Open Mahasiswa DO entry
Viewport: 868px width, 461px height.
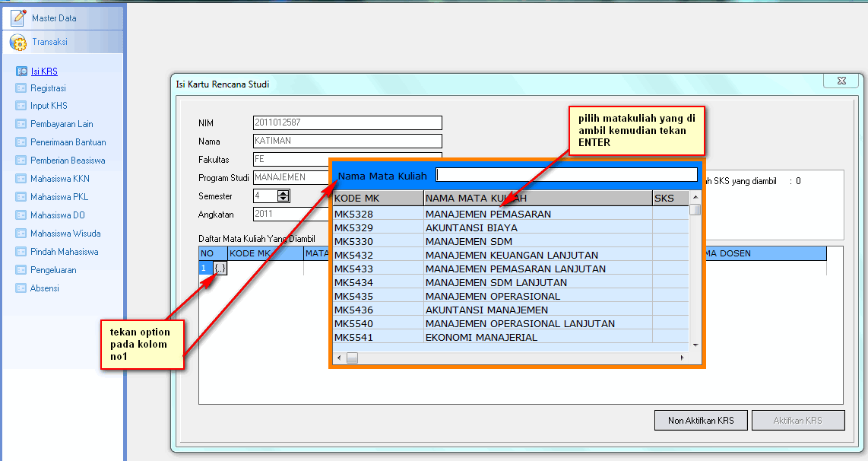click(x=58, y=215)
